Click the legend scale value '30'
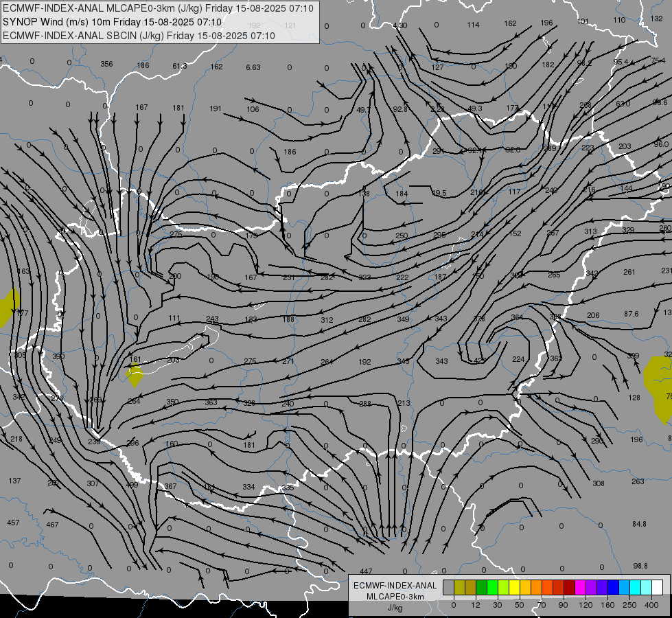672x618 pixels. click(497, 605)
